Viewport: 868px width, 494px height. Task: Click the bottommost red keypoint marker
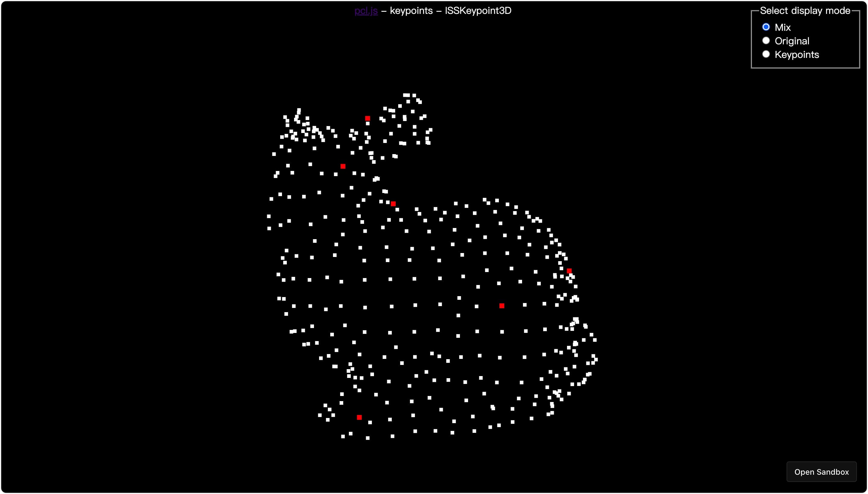[359, 417]
